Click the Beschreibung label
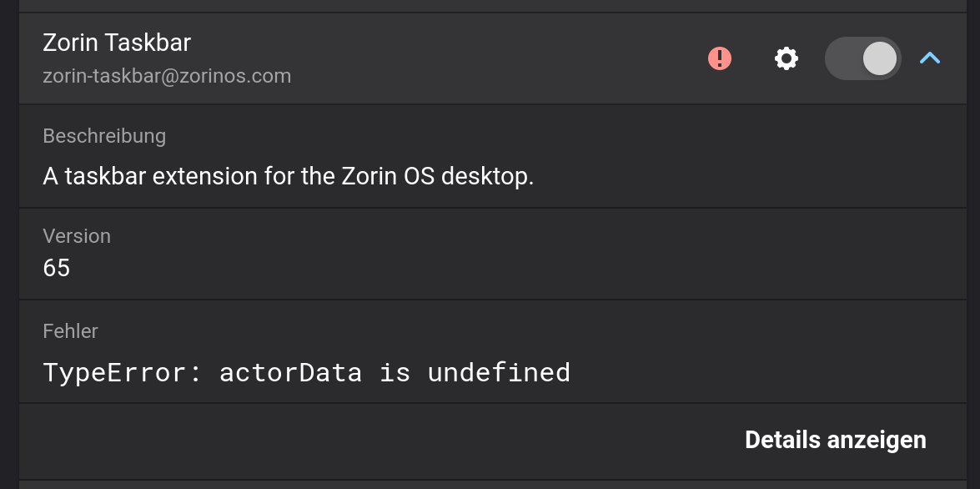This screenshot has width=980, height=489. pyautogui.click(x=104, y=136)
